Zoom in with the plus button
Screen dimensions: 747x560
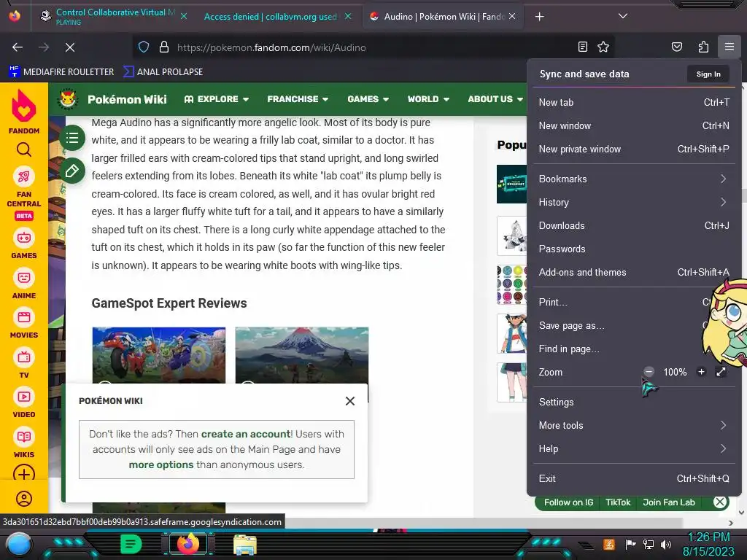point(701,372)
